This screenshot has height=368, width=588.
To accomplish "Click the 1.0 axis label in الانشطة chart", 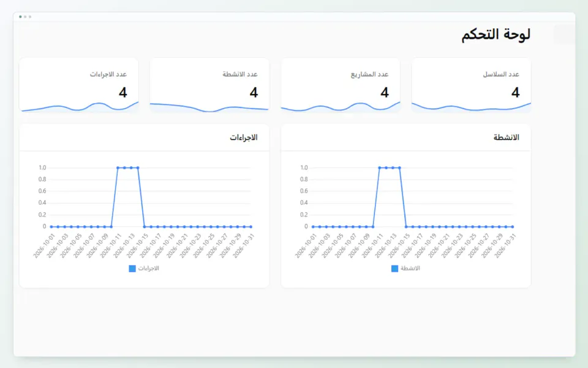I will tap(304, 167).
